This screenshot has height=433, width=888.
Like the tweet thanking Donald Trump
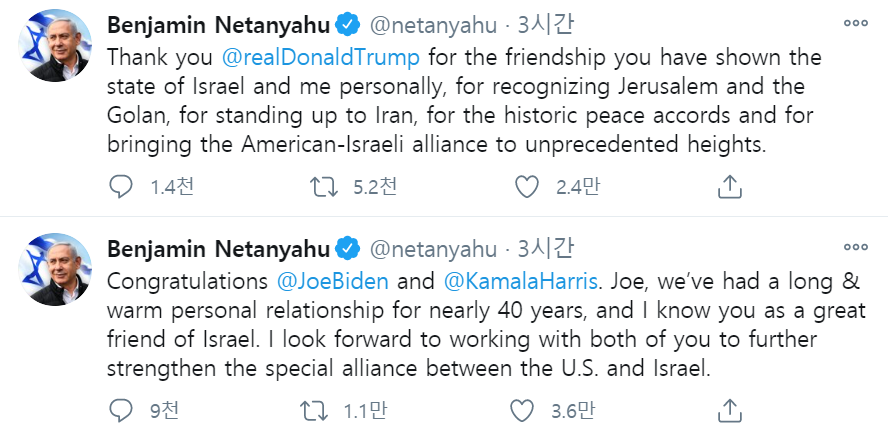[526, 186]
